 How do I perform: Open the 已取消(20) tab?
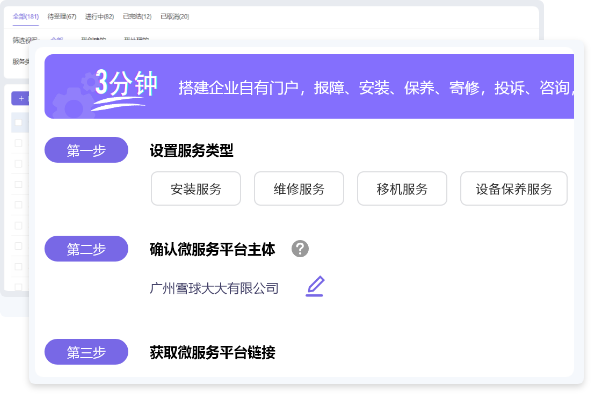[x=175, y=16]
